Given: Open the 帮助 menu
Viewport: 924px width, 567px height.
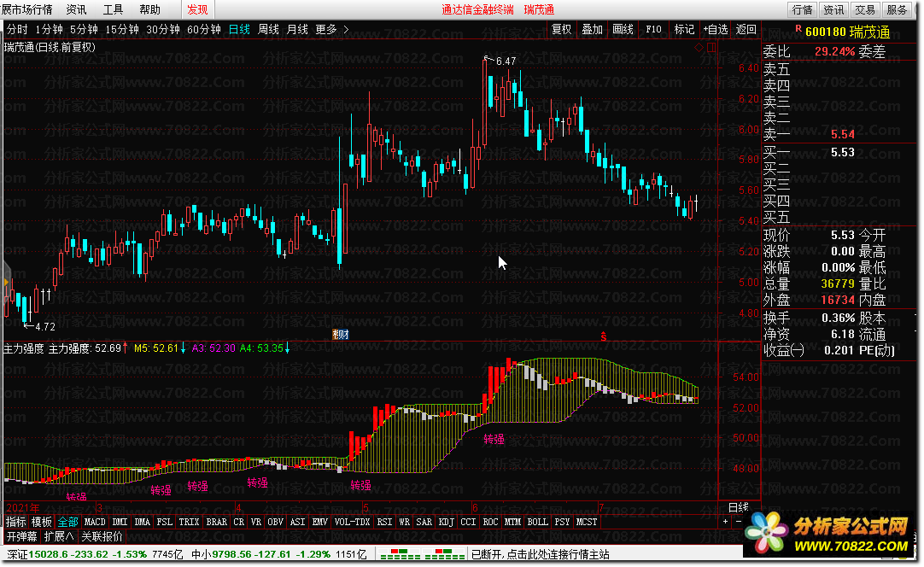Looking at the screenshot, I should [149, 9].
